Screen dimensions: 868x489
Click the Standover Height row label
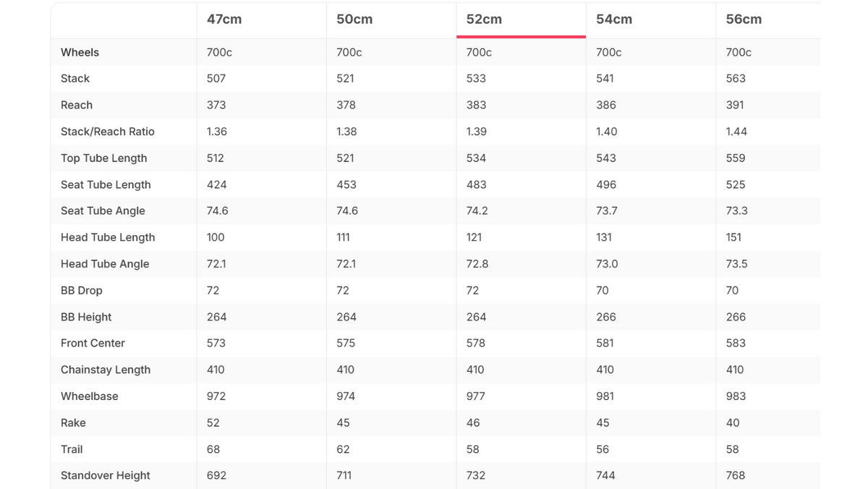point(106,475)
